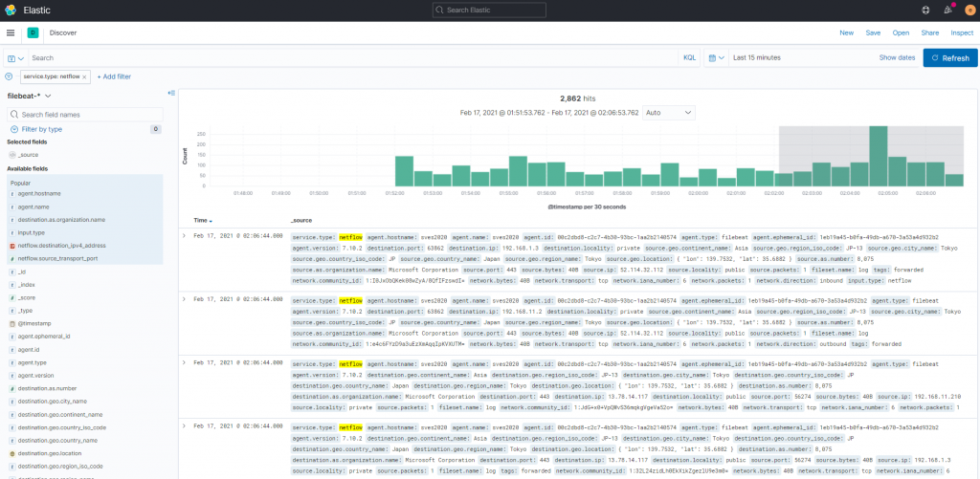Click the Elastic logo icon
The image size is (980, 479).
11,10
